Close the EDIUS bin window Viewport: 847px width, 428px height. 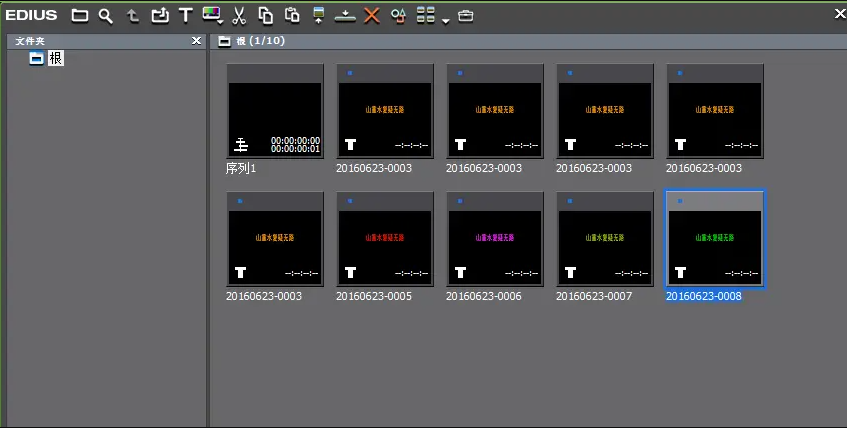(840, 14)
